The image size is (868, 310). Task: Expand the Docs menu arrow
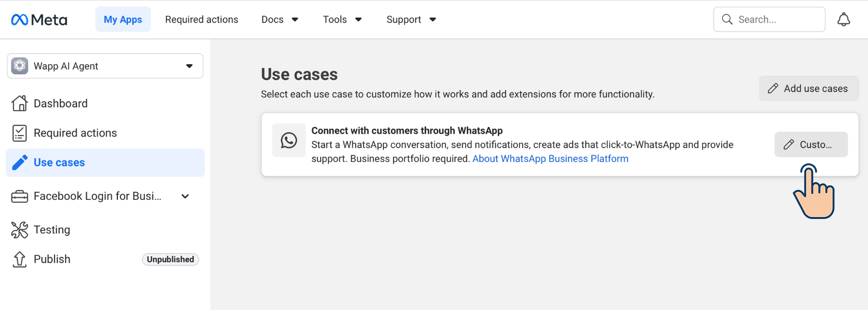point(295,20)
